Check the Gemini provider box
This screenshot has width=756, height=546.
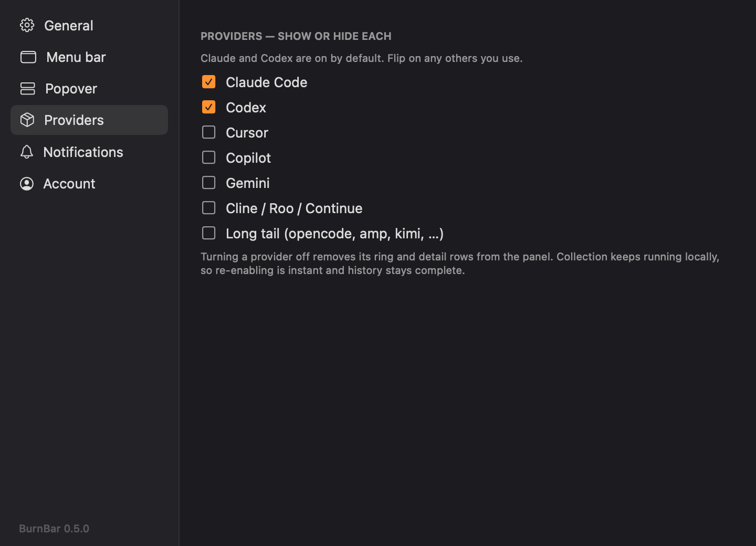coord(209,183)
